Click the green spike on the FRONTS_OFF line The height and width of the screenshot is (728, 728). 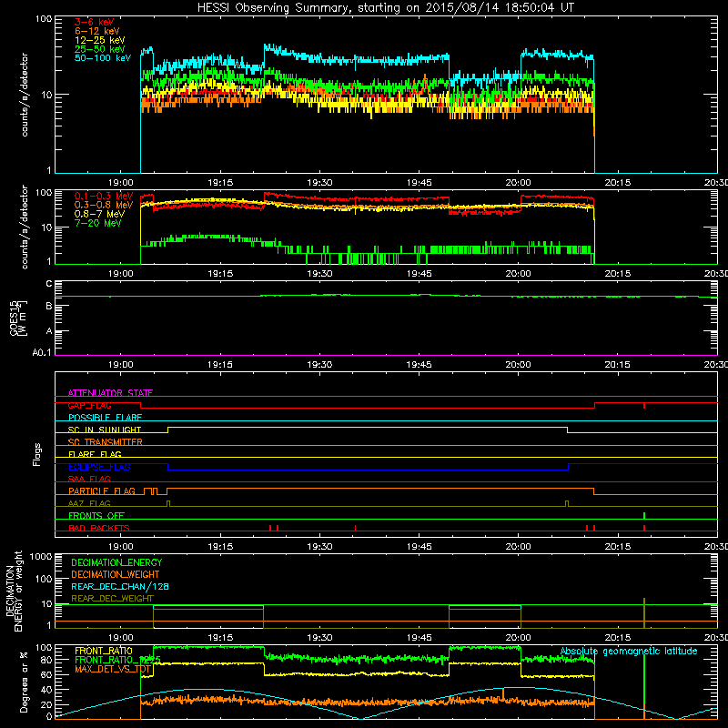click(x=644, y=515)
